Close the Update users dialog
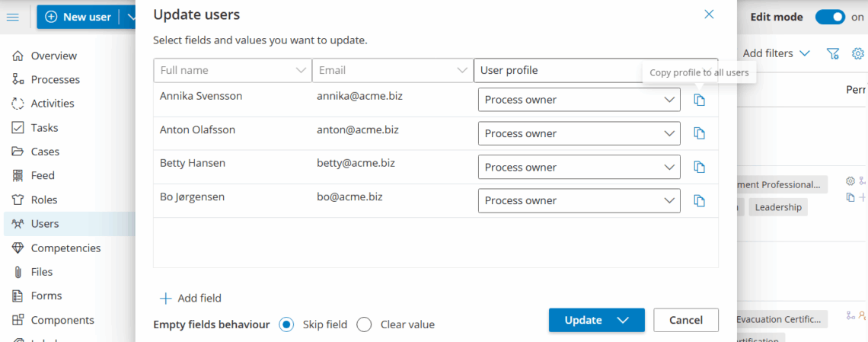Image resolution: width=868 pixels, height=342 pixels. tap(709, 14)
